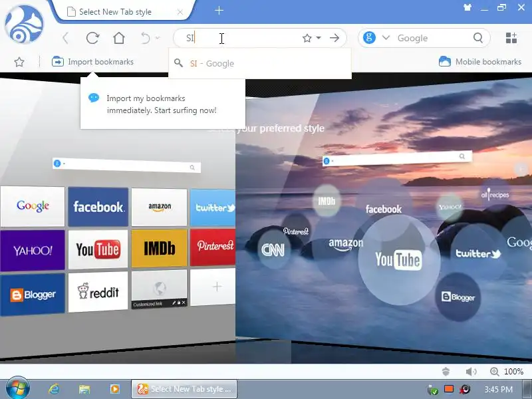
Task: Click the large YouTube bubble
Action: tap(399, 259)
